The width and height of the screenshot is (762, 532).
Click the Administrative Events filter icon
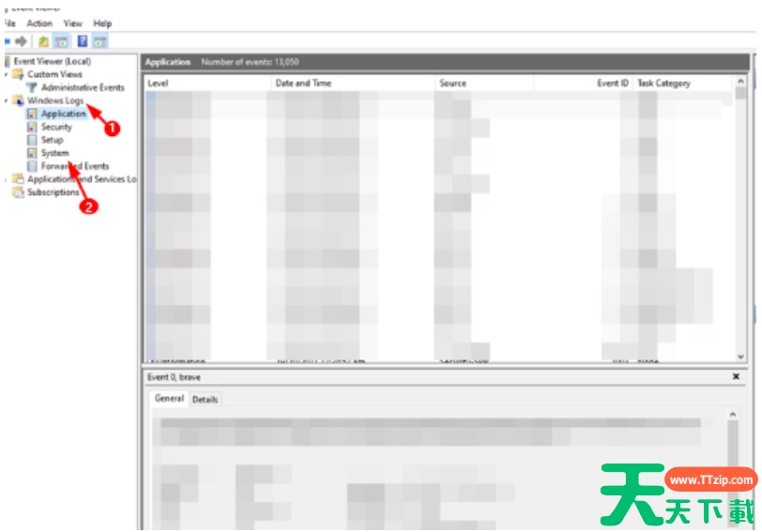point(32,87)
